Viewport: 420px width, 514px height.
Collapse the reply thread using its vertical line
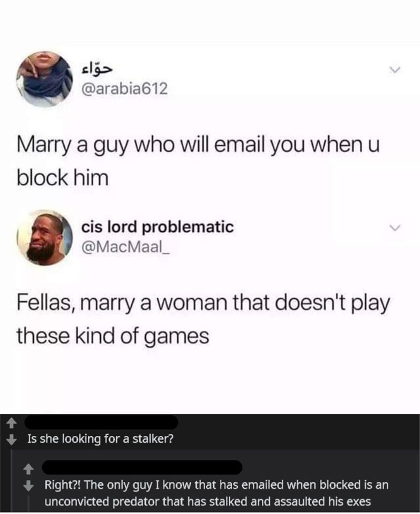28,503
